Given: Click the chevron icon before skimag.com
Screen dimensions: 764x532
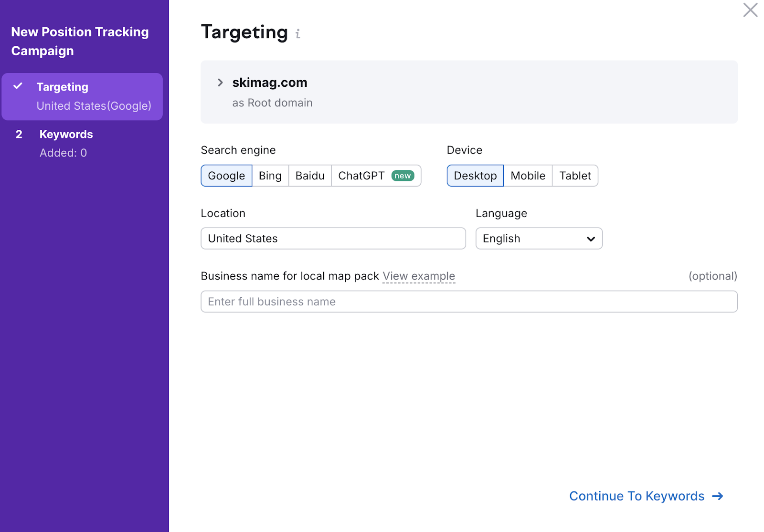Looking at the screenshot, I should (220, 82).
